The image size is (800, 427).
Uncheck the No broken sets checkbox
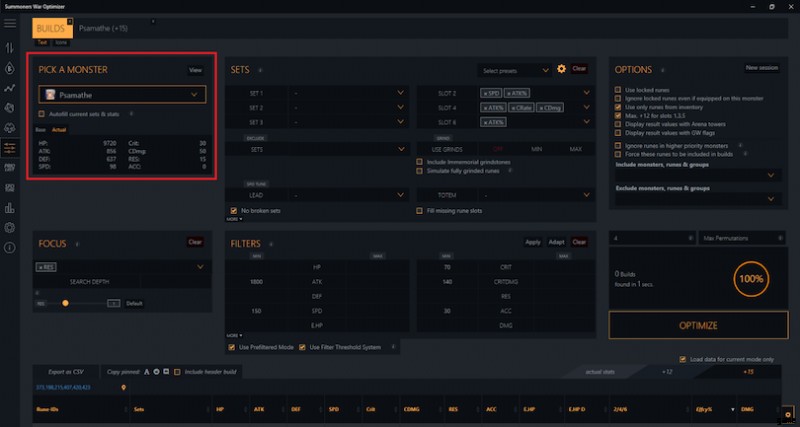tap(234, 211)
